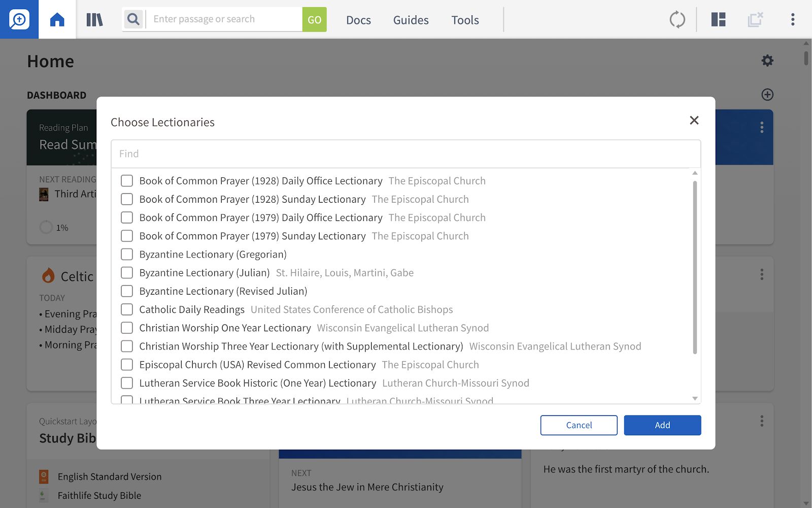This screenshot has height=508, width=812.
Task: Check Christian Worship One Year Lectionary
Action: [127, 328]
